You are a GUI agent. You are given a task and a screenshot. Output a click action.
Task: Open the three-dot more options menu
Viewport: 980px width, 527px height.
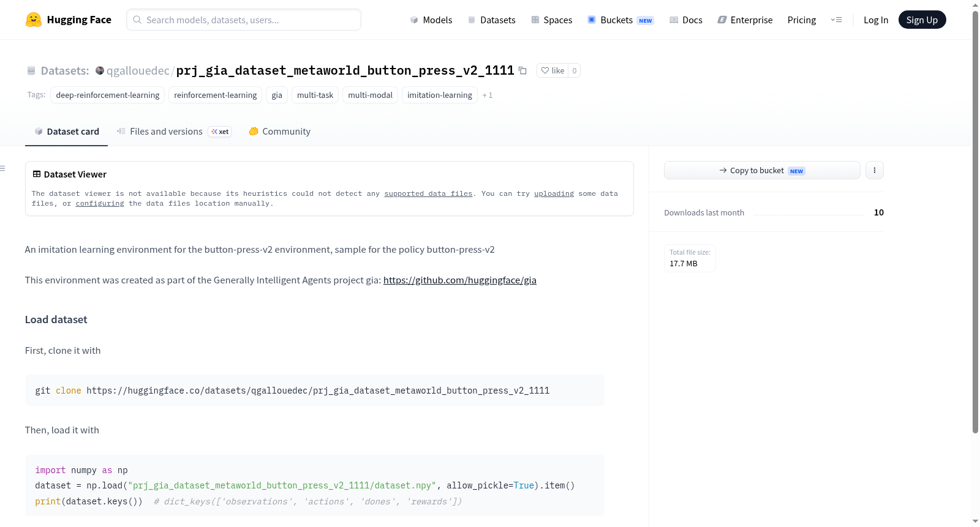[875, 170]
